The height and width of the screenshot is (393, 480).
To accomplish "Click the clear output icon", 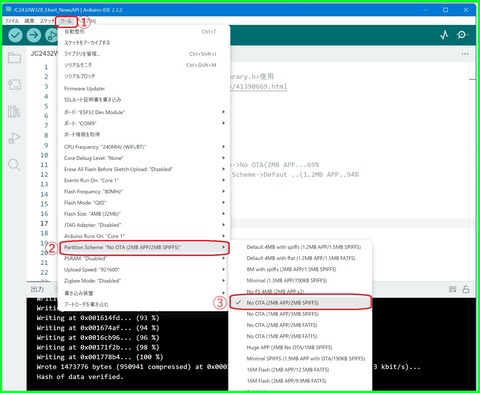I will 452,289.
